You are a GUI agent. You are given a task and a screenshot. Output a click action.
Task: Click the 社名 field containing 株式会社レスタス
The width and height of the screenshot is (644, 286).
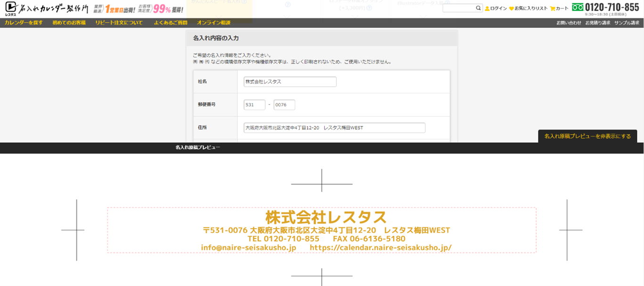[289, 82]
